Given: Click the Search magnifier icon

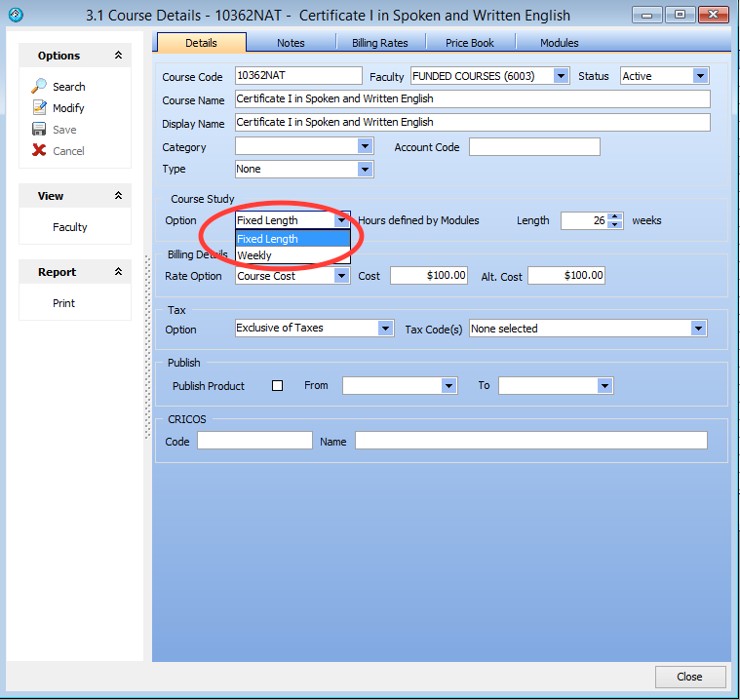Looking at the screenshot, I should tap(39, 87).
